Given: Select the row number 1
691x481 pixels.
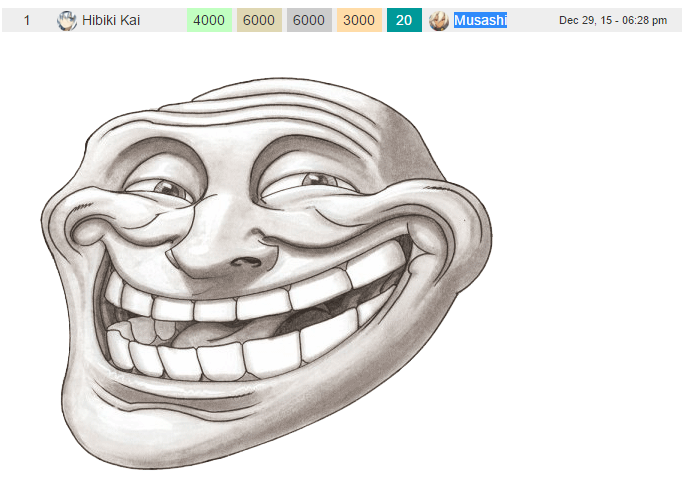Looking at the screenshot, I should [27, 20].
